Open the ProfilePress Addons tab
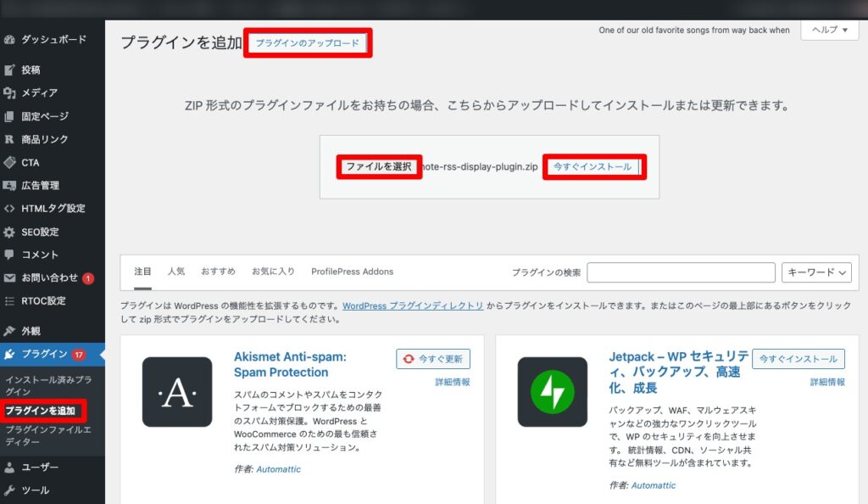The height and width of the screenshot is (504, 868). (352, 272)
